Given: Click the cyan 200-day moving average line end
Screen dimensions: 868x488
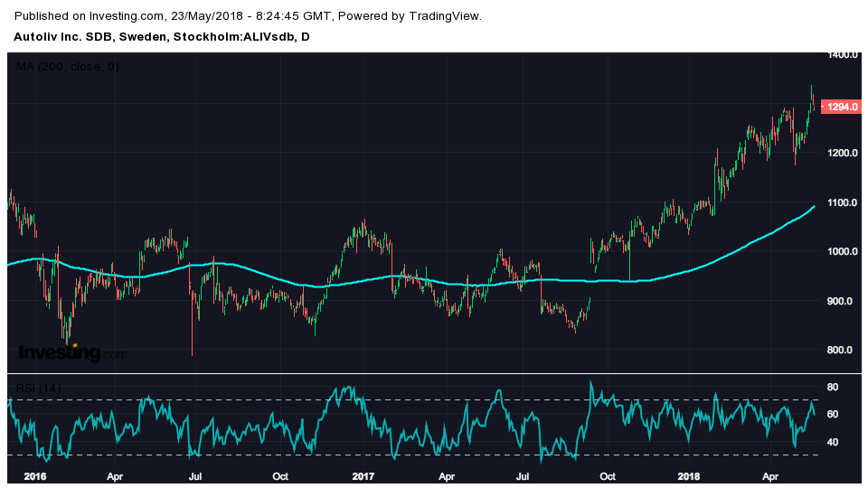Looking at the screenshot, I should point(814,207).
